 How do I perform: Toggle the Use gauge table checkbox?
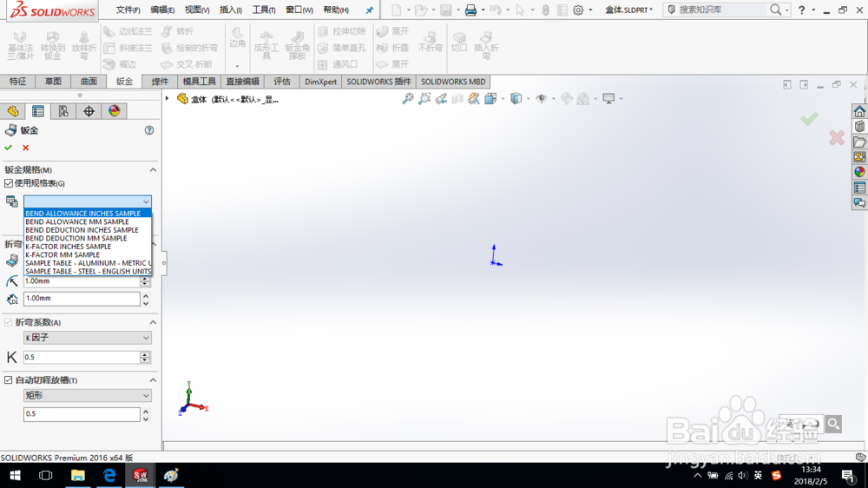pyautogui.click(x=9, y=183)
